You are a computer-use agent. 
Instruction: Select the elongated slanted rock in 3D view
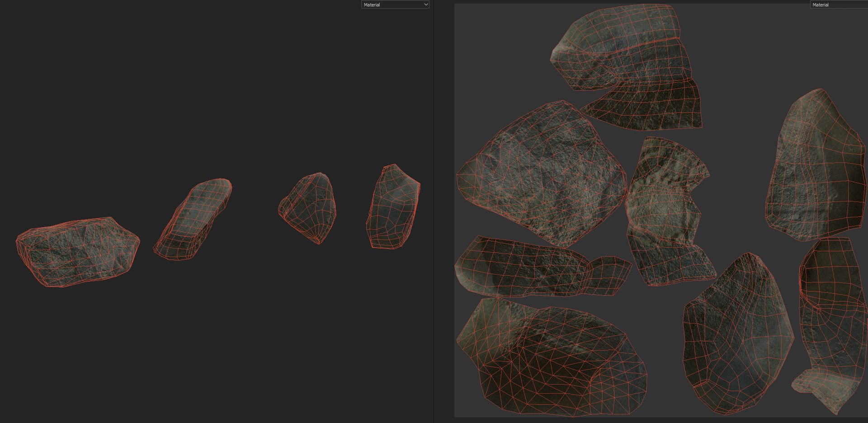point(193,219)
